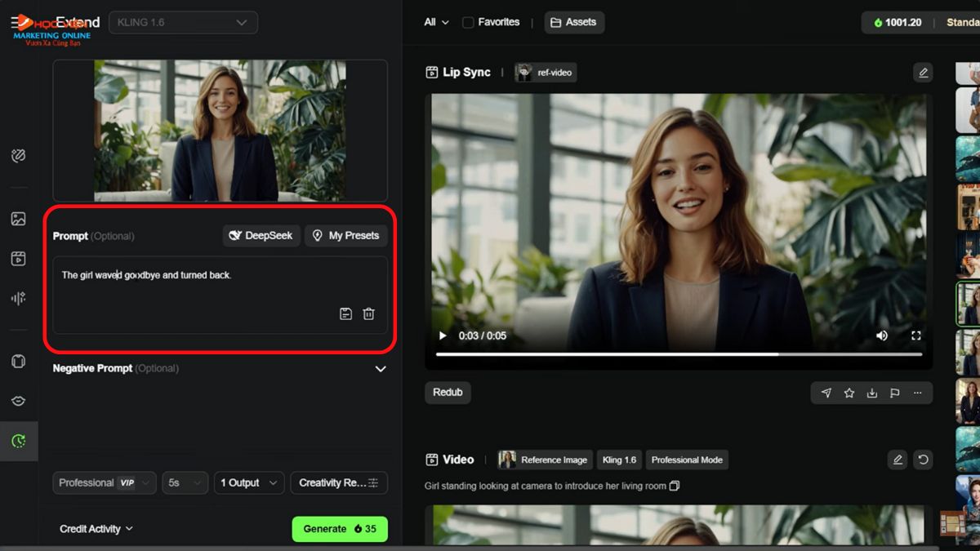
Task: Click the Generate button
Action: pyautogui.click(x=340, y=529)
